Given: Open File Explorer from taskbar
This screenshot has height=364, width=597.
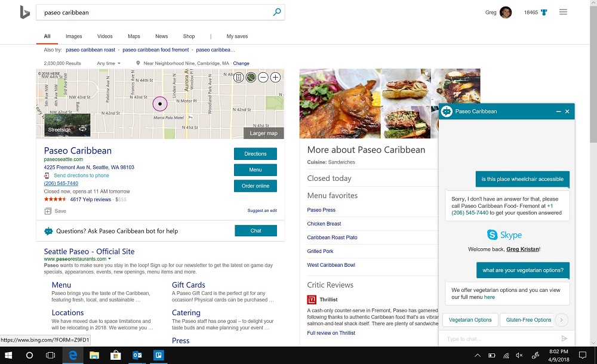Looking at the screenshot, I should 94,355.
